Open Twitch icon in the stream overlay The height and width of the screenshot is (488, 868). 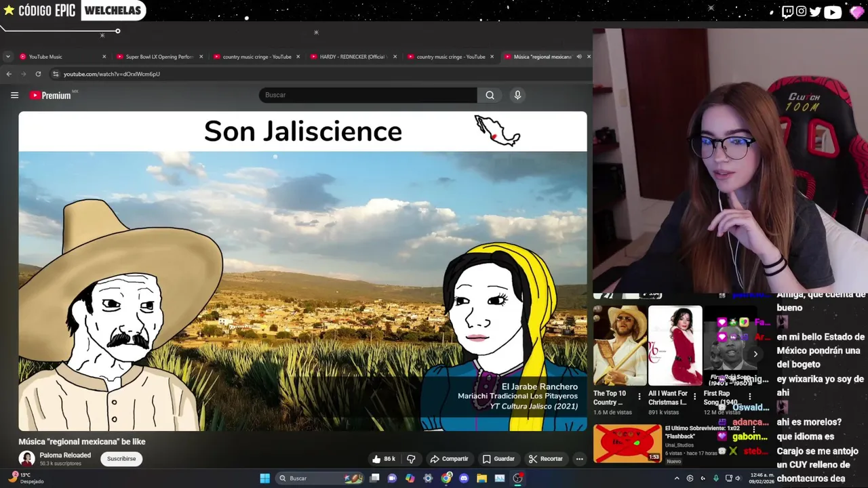[x=787, y=11]
